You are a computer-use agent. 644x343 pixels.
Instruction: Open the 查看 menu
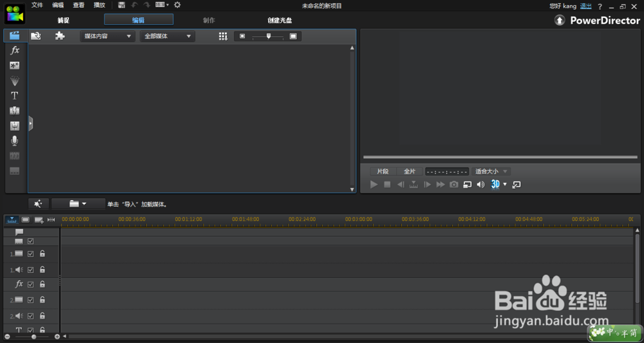[x=79, y=5]
